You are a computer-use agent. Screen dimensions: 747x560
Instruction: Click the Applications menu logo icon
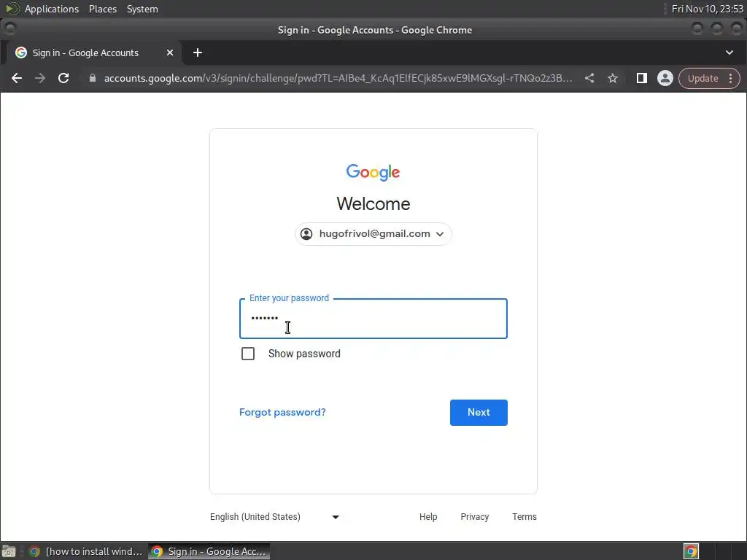pos(12,9)
